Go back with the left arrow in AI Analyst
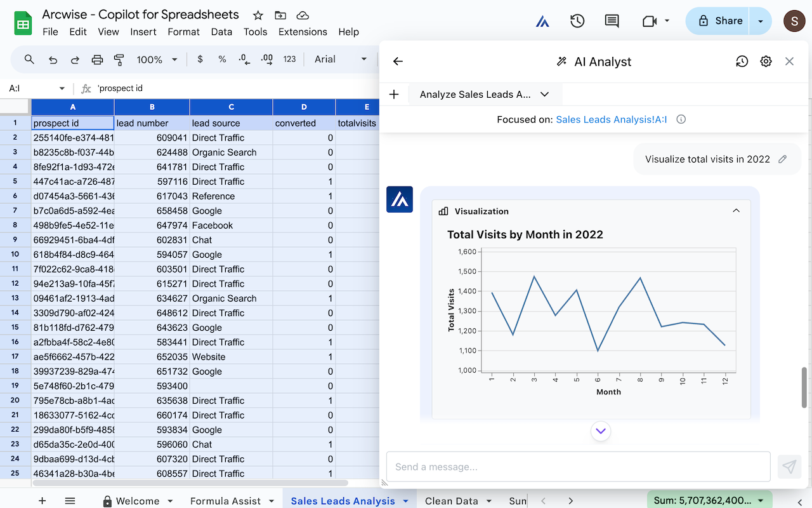 [398, 62]
